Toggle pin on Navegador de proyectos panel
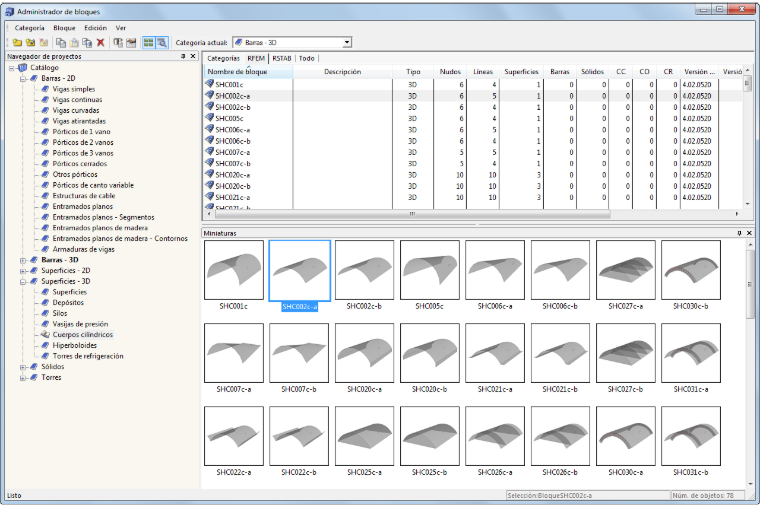Viewport: 760px width, 507px height. (x=183, y=56)
